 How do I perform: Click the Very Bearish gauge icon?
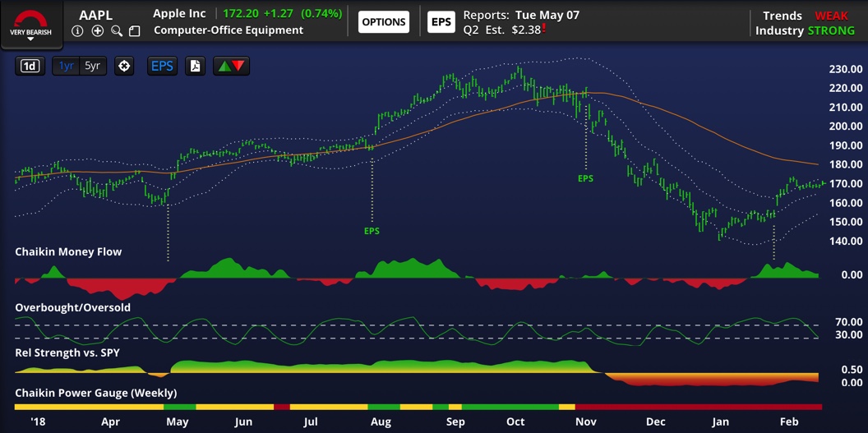click(x=30, y=19)
